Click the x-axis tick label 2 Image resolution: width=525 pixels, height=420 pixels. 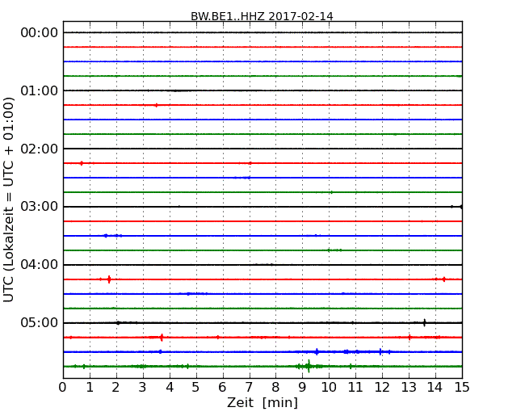(x=115, y=387)
